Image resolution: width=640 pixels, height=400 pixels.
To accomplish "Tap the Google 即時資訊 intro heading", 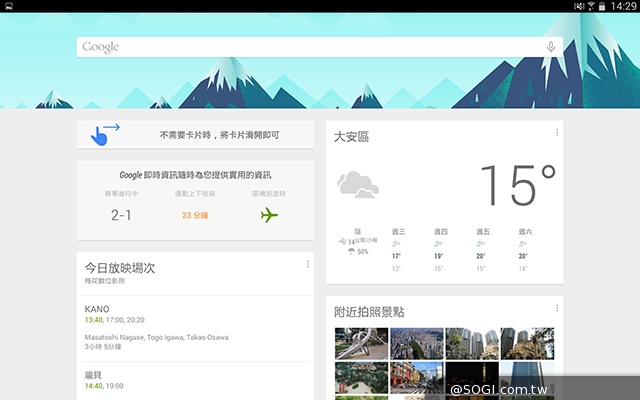I will point(195,175).
